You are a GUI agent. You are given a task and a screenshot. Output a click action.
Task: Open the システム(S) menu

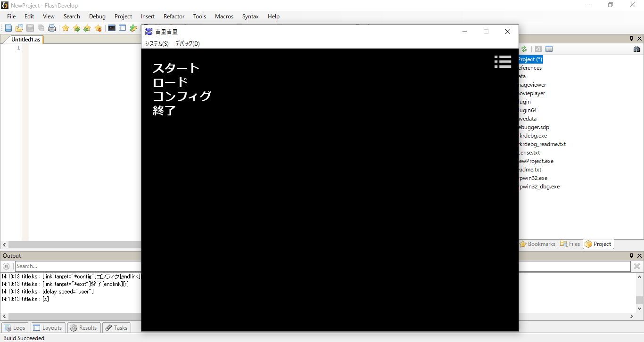[x=157, y=44]
